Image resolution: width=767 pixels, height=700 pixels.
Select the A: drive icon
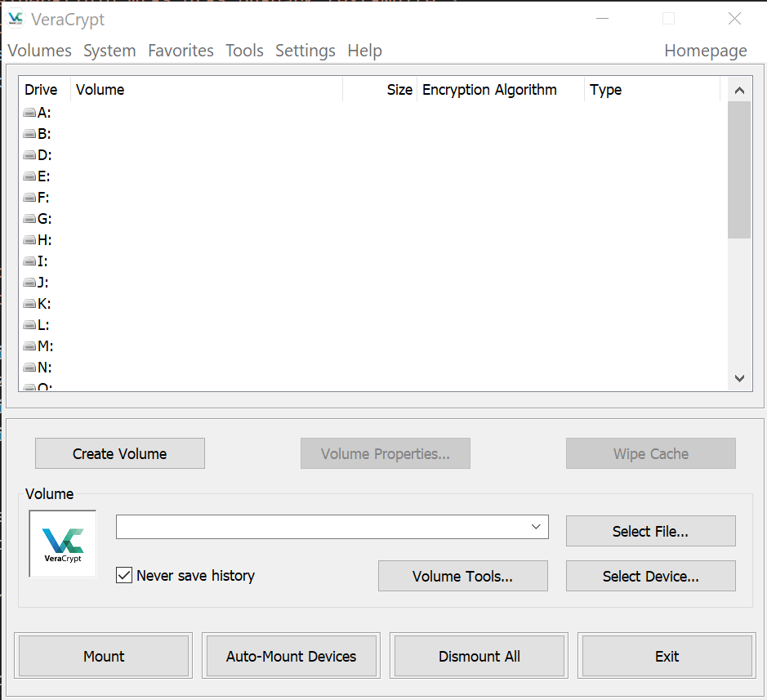pyautogui.click(x=29, y=113)
